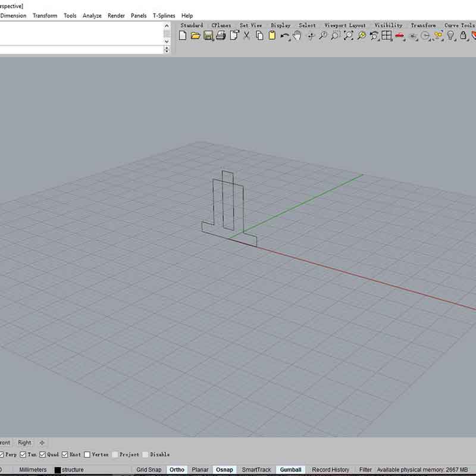Open the T-Splines menu

(x=164, y=15)
